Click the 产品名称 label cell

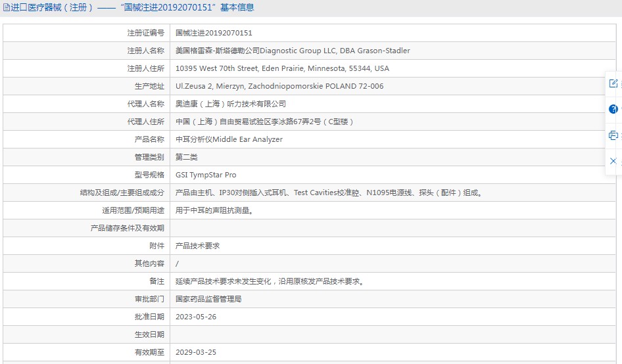[87, 139]
